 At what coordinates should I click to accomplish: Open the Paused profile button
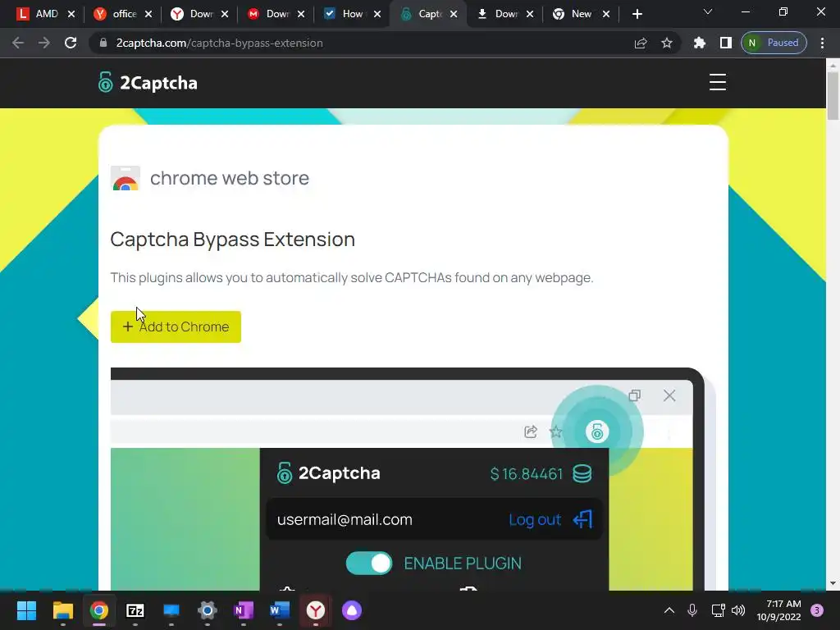tap(774, 43)
